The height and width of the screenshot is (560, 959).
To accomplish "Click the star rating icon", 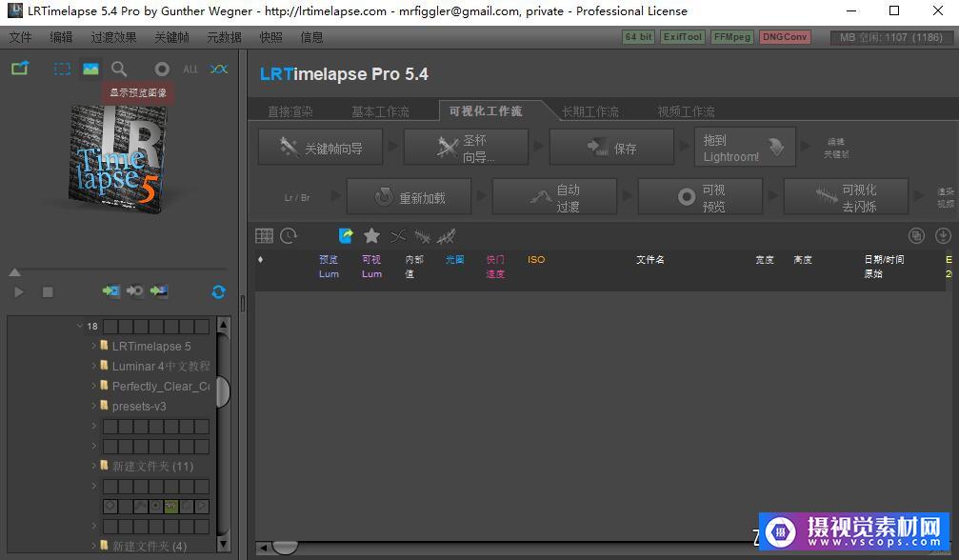I will [x=371, y=236].
